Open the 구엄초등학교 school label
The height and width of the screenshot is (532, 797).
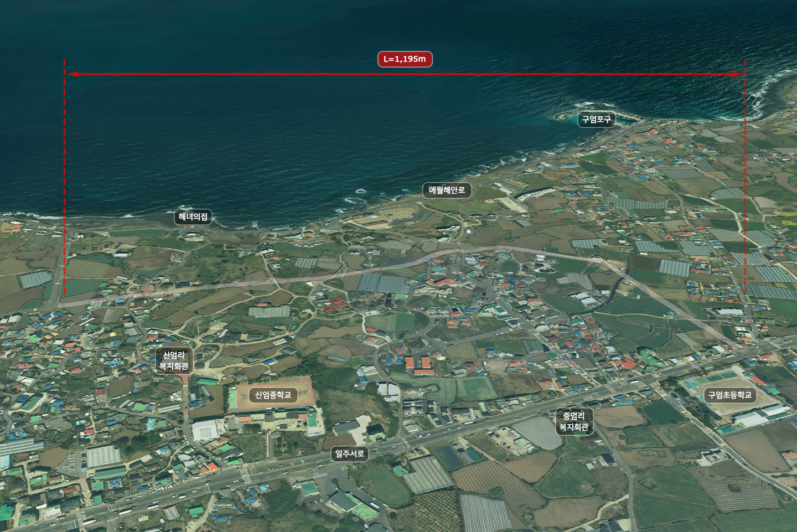(730, 395)
